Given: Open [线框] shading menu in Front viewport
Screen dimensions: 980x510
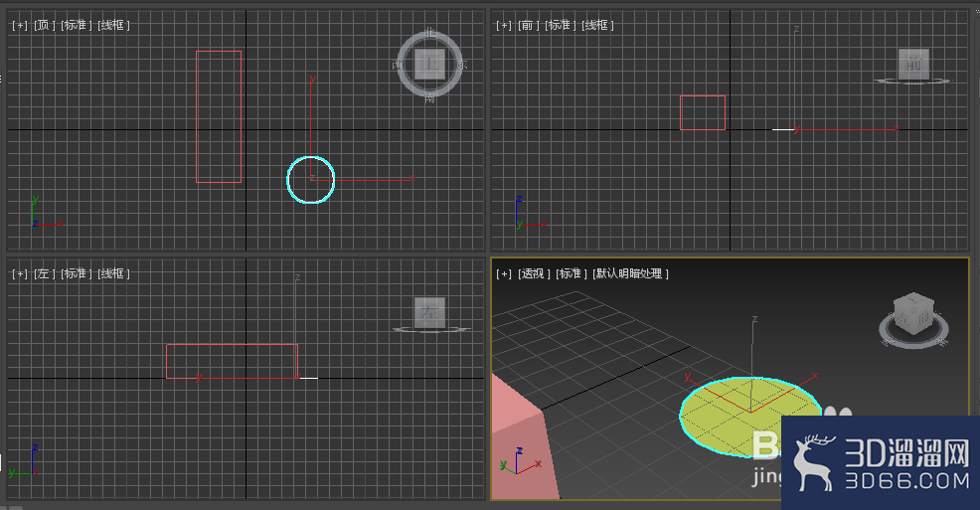Looking at the screenshot, I should (x=597, y=25).
